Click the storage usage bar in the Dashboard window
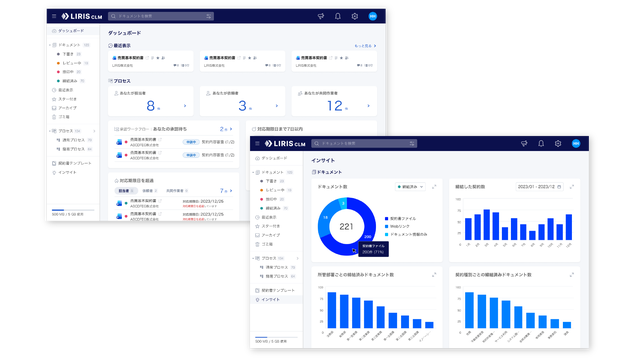640x360 pixels. (x=73, y=210)
